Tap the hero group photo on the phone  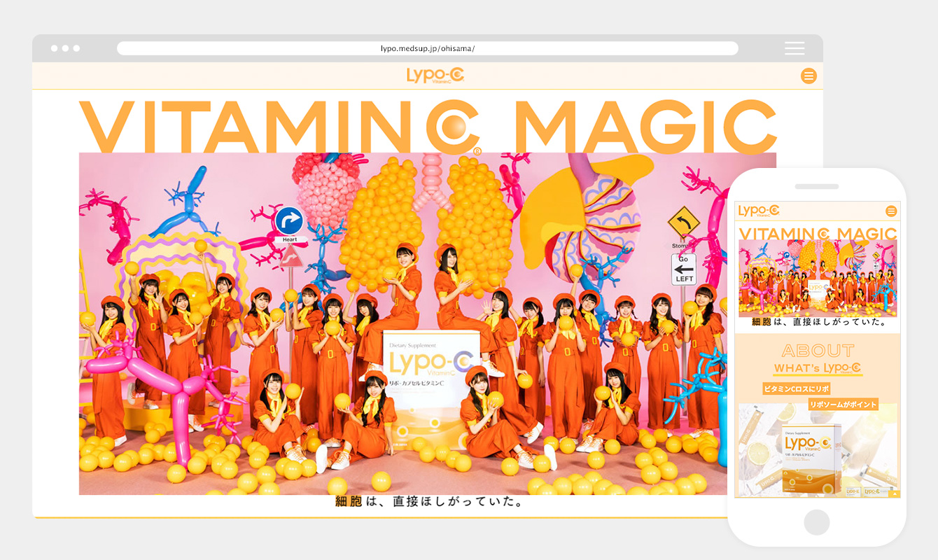coord(818,278)
